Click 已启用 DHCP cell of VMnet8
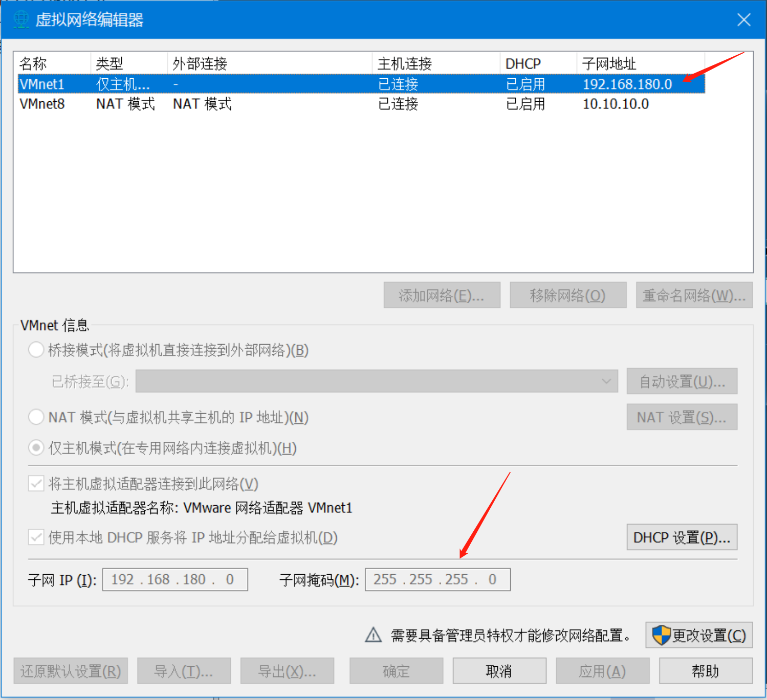 [x=525, y=104]
